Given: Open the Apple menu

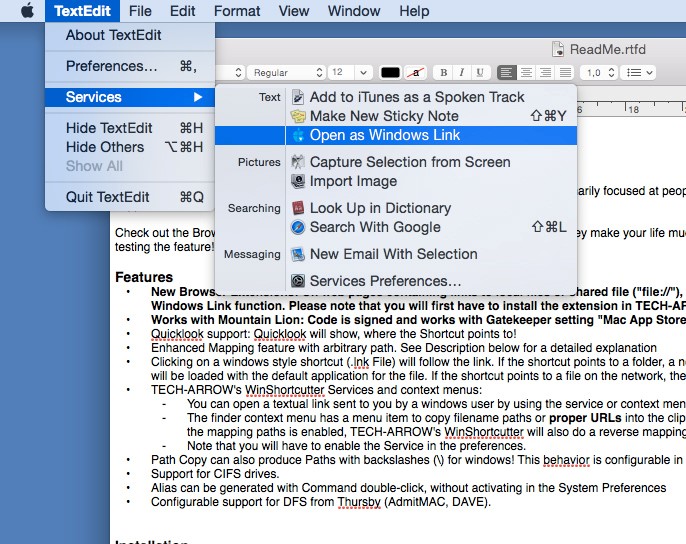Looking at the screenshot, I should [x=27, y=11].
